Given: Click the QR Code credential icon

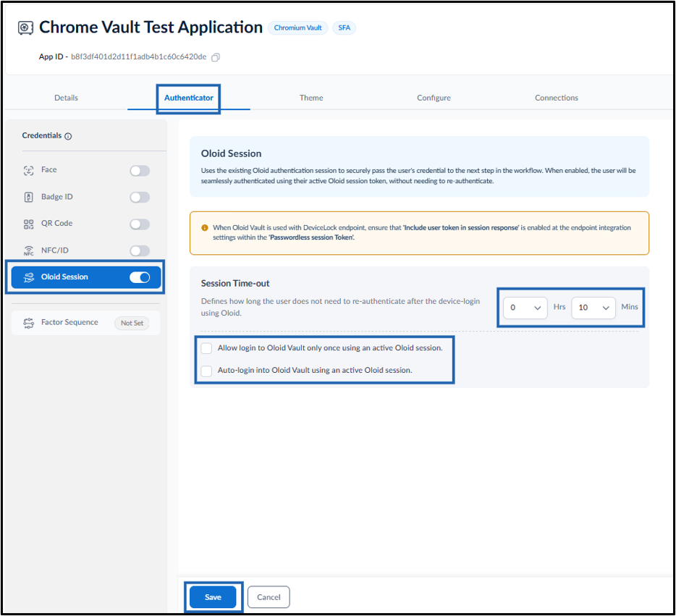Looking at the screenshot, I should pyautogui.click(x=28, y=224).
